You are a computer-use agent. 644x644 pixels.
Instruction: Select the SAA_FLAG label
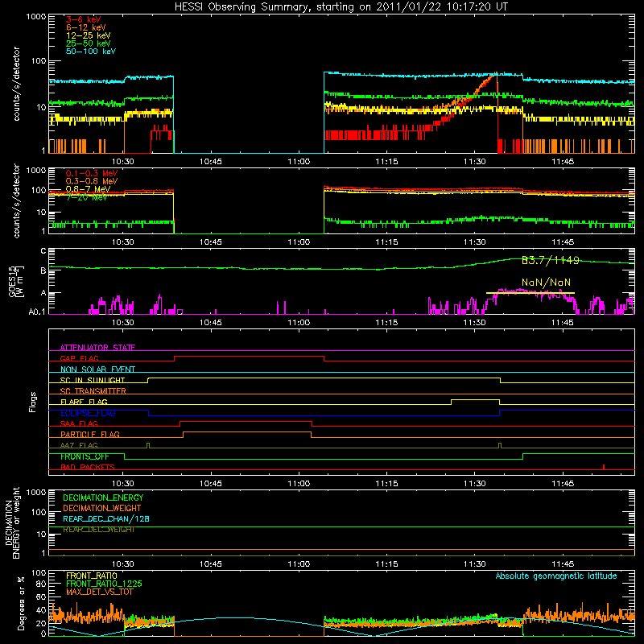[79, 423]
